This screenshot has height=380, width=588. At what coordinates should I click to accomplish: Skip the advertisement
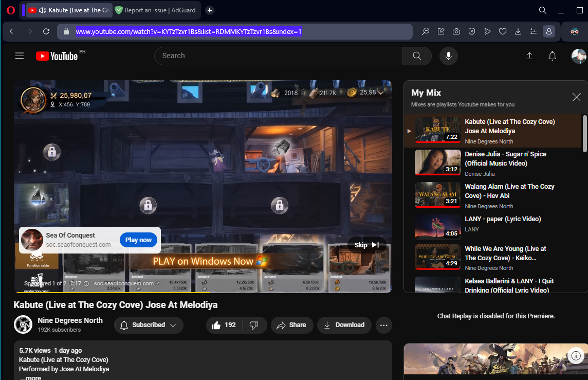pyautogui.click(x=366, y=245)
